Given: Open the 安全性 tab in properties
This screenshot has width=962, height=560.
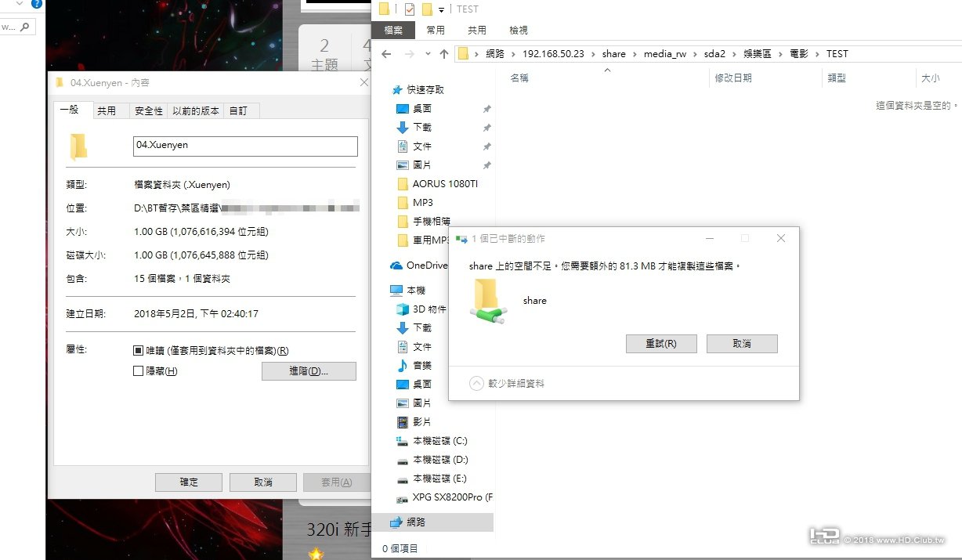Looking at the screenshot, I should pyautogui.click(x=149, y=111).
